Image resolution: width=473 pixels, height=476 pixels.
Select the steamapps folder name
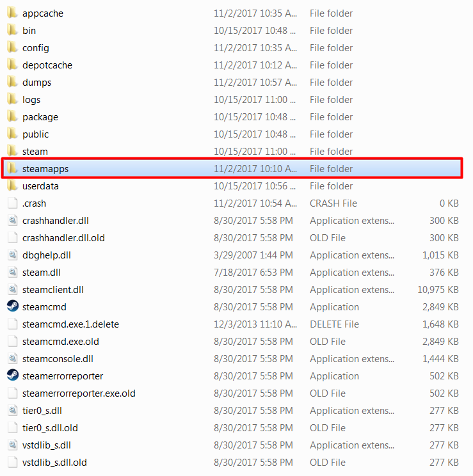coord(45,170)
